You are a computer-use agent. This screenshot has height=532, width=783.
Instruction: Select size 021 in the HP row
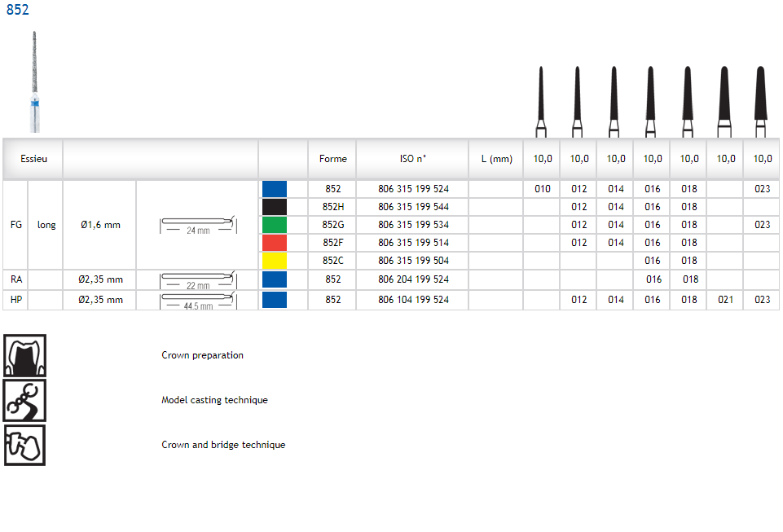[x=725, y=300]
